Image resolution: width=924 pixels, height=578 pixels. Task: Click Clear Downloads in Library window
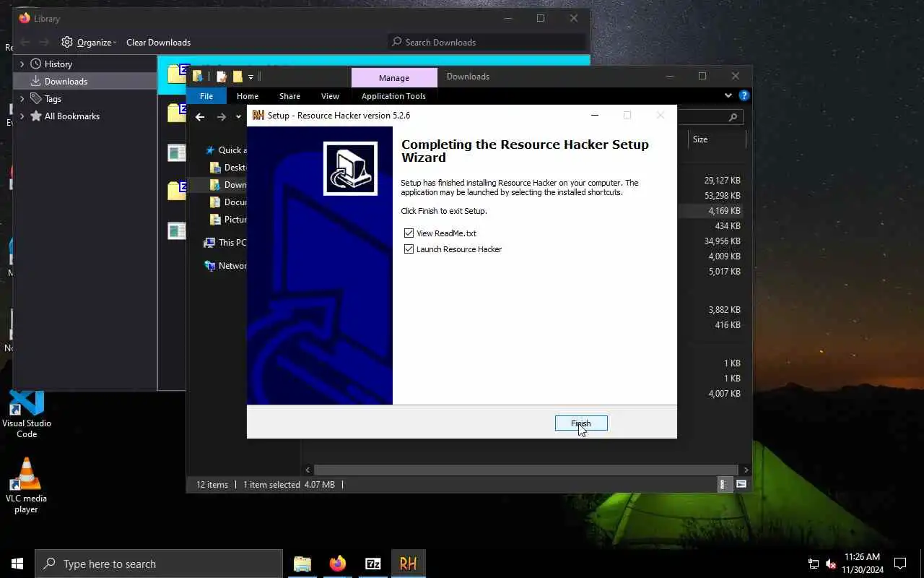[x=158, y=42]
